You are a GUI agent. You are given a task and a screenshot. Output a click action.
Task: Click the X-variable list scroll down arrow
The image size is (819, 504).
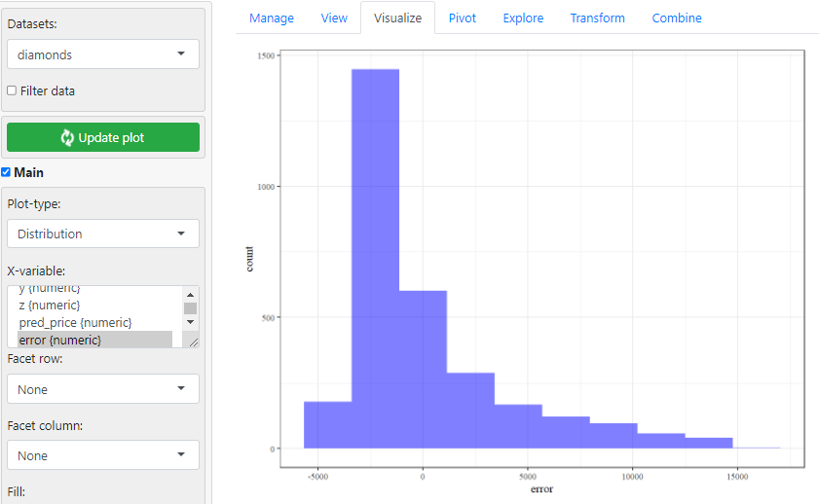[190, 322]
